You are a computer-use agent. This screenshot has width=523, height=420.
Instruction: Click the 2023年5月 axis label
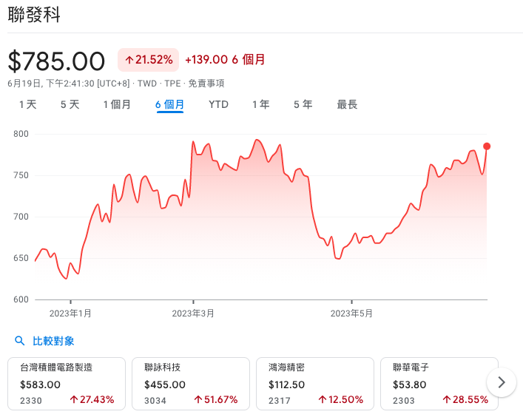click(x=351, y=314)
